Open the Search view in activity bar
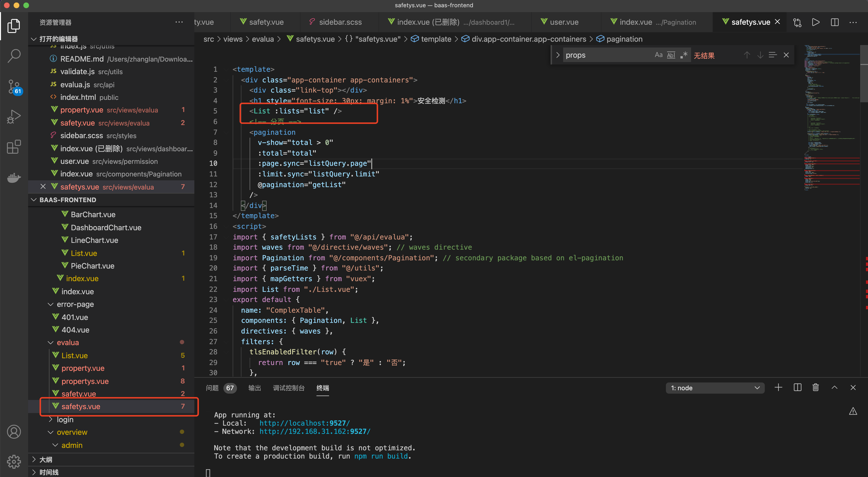The width and height of the screenshot is (868, 477). [14, 56]
